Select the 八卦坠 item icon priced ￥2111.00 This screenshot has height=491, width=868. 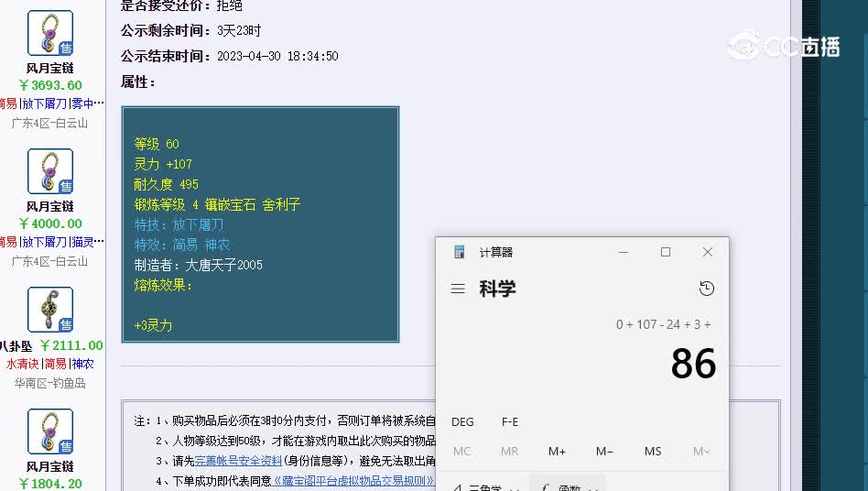click(x=50, y=310)
